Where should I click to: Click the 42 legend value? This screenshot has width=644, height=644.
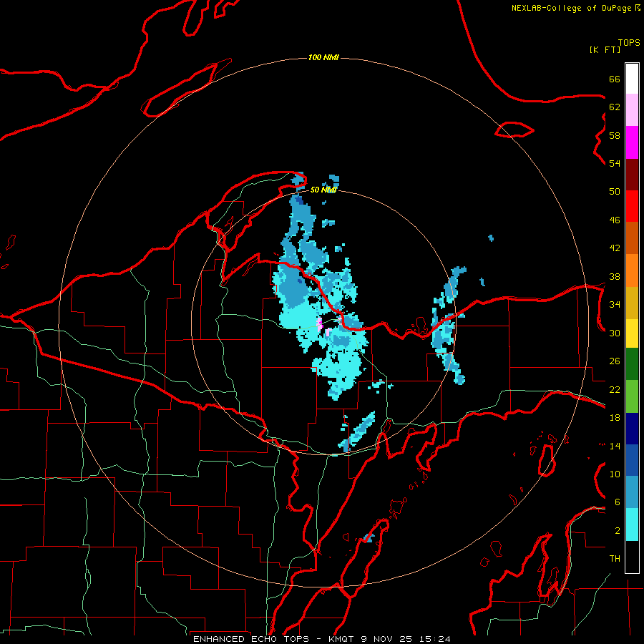point(615,248)
